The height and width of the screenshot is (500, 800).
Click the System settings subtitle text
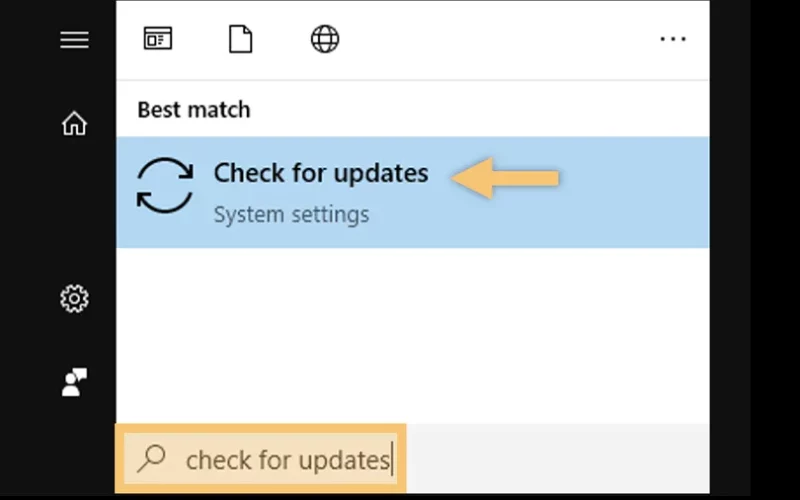(291, 214)
